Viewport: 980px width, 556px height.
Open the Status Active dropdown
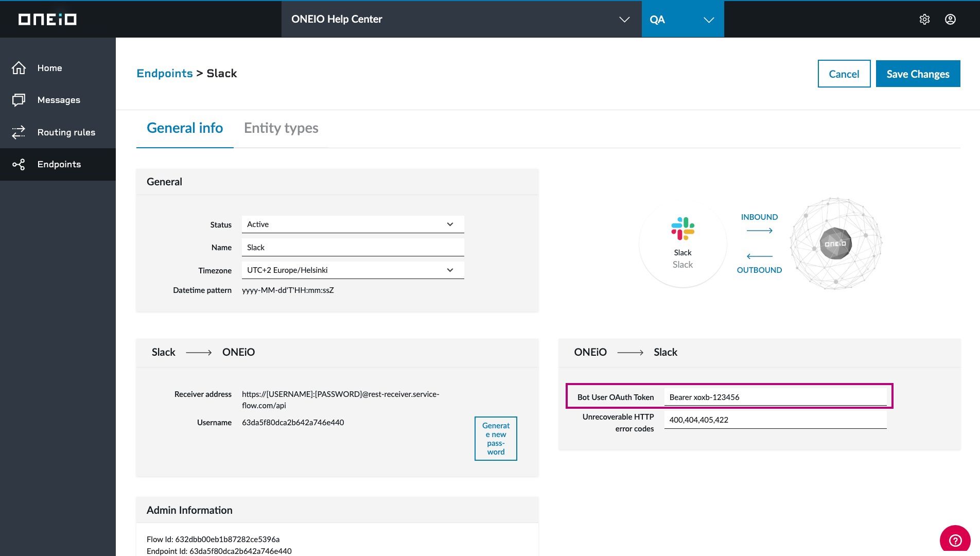tap(353, 224)
